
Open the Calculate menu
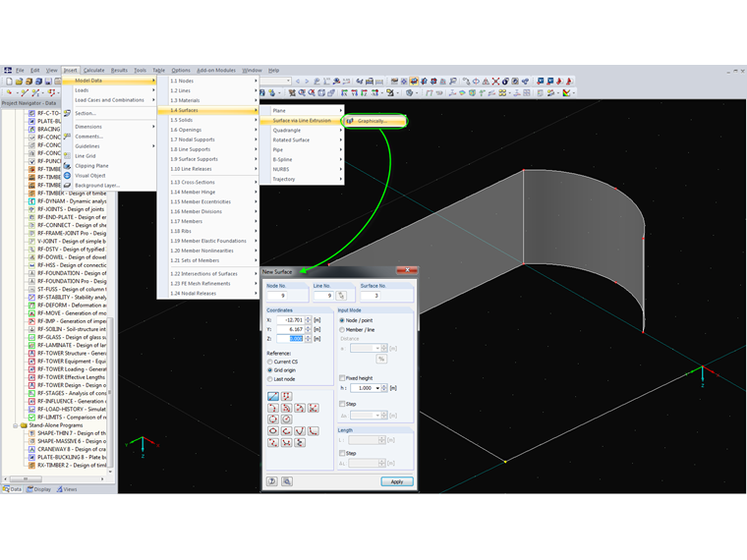click(93, 70)
